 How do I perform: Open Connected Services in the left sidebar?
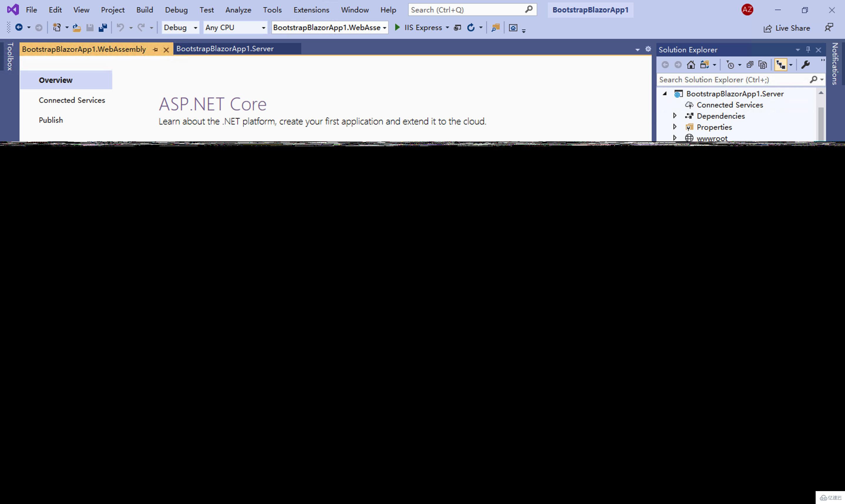[72, 100]
